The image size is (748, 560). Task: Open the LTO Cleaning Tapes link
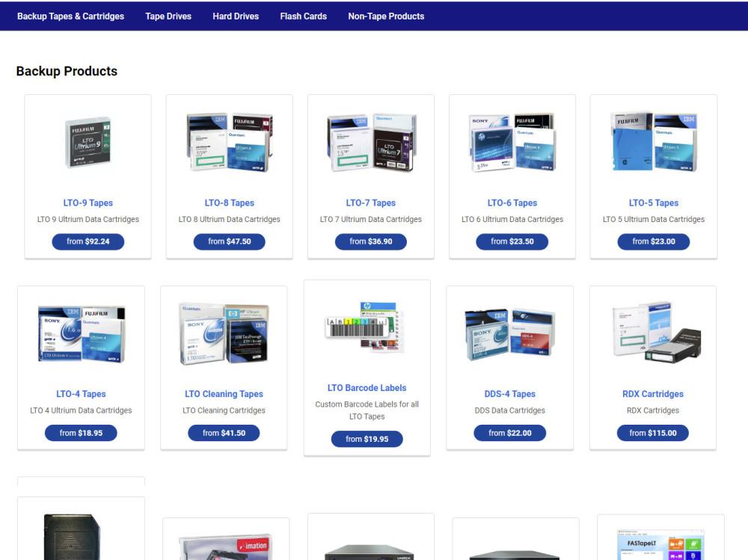pyautogui.click(x=224, y=394)
